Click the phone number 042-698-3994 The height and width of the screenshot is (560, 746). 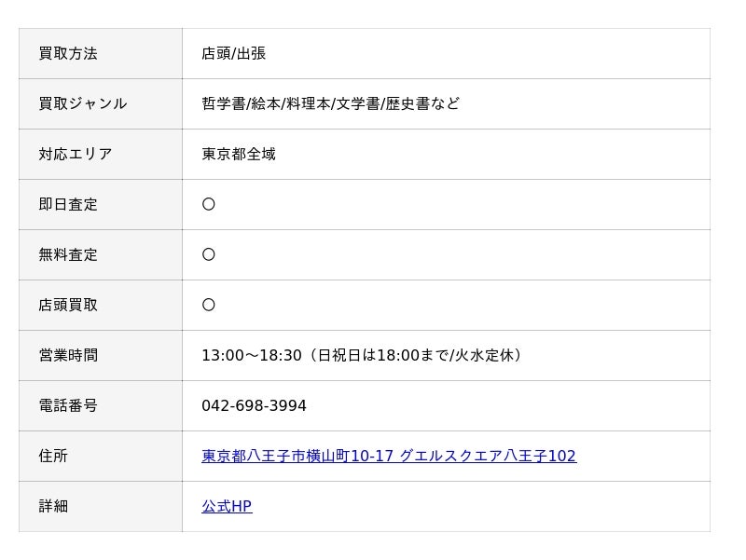(x=254, y=405)
